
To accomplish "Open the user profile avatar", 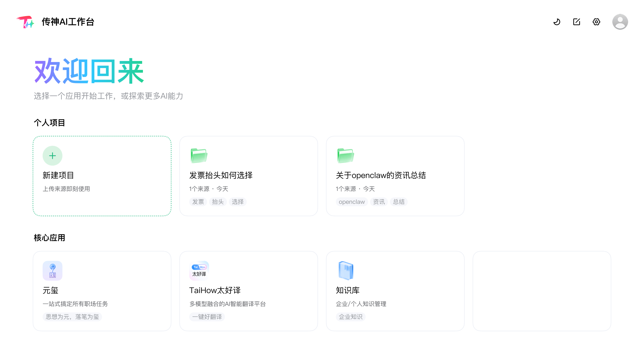I will (x=620, y=22).
